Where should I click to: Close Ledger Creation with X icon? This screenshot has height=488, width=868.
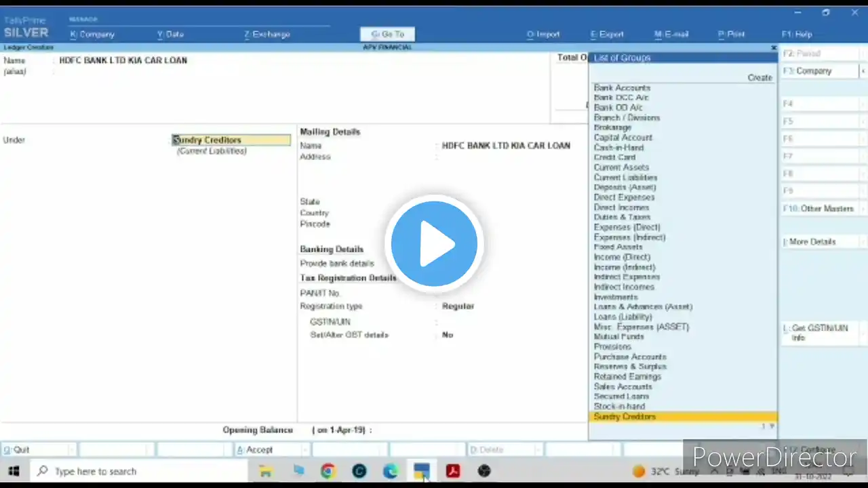[x=773, y=47]
